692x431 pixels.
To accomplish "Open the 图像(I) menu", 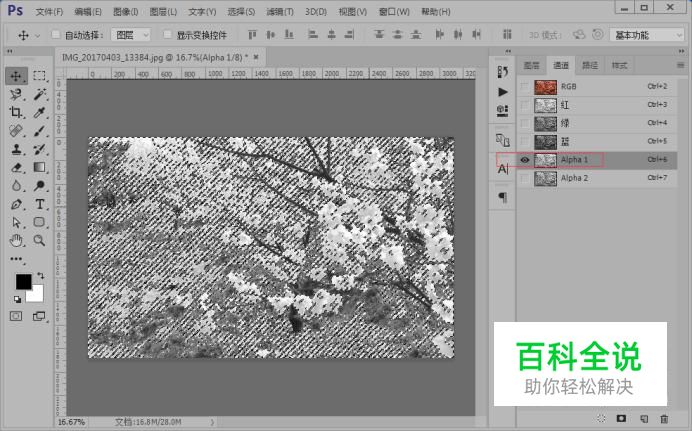I will [x=126, y=11].
